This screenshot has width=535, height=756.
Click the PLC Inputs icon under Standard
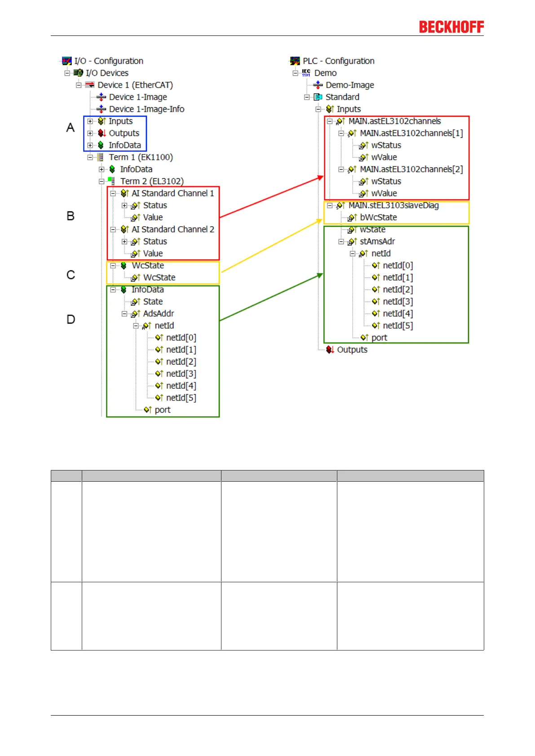coord(330,109)
